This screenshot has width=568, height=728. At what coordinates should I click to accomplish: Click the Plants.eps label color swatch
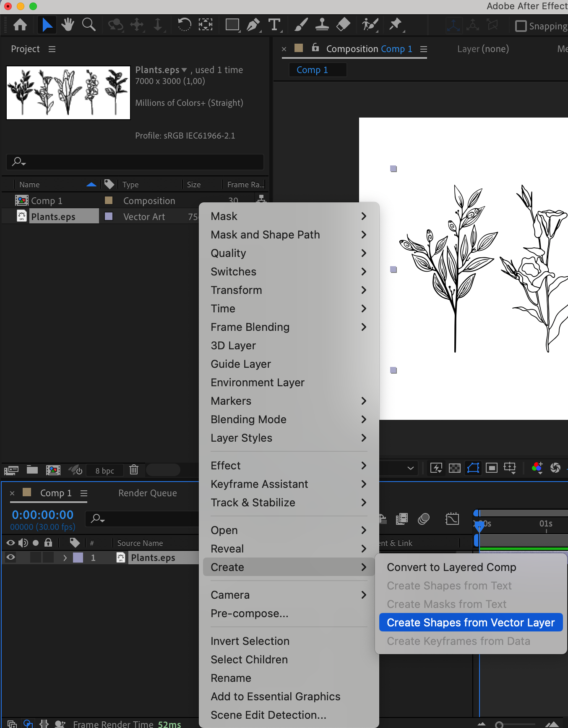pyautogui.click(x=109, y=217)
